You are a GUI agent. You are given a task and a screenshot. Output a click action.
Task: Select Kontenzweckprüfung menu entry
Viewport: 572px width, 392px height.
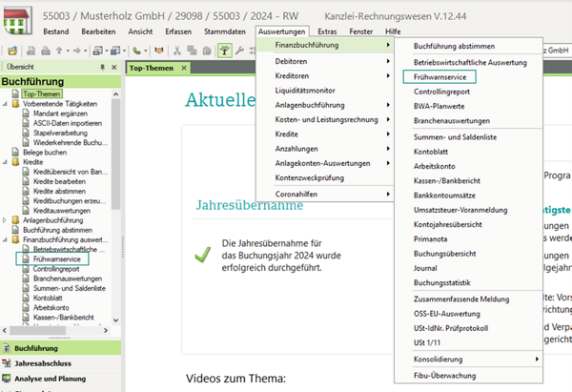(325, 178)
